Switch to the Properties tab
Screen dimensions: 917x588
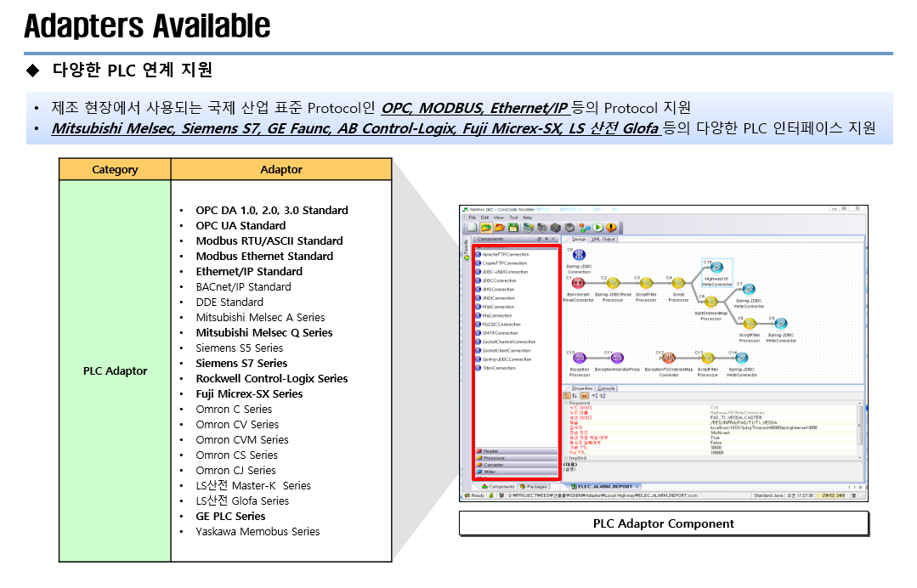(580, 388)
